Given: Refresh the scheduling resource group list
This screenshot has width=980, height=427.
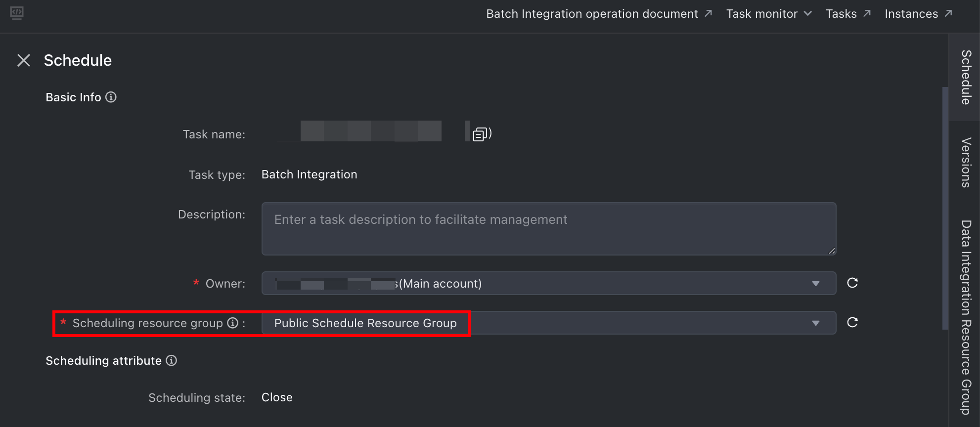Looking at the screenshot, I should [852, 322].
